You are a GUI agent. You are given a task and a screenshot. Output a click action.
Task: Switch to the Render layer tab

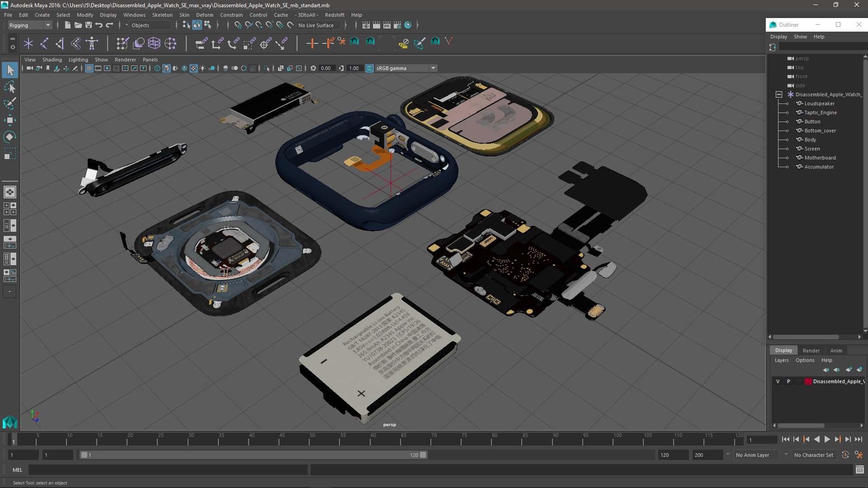(811, 351)
